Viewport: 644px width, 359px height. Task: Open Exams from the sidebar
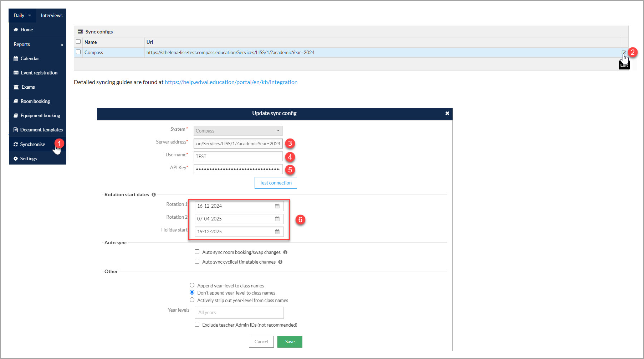pos(37,87)
